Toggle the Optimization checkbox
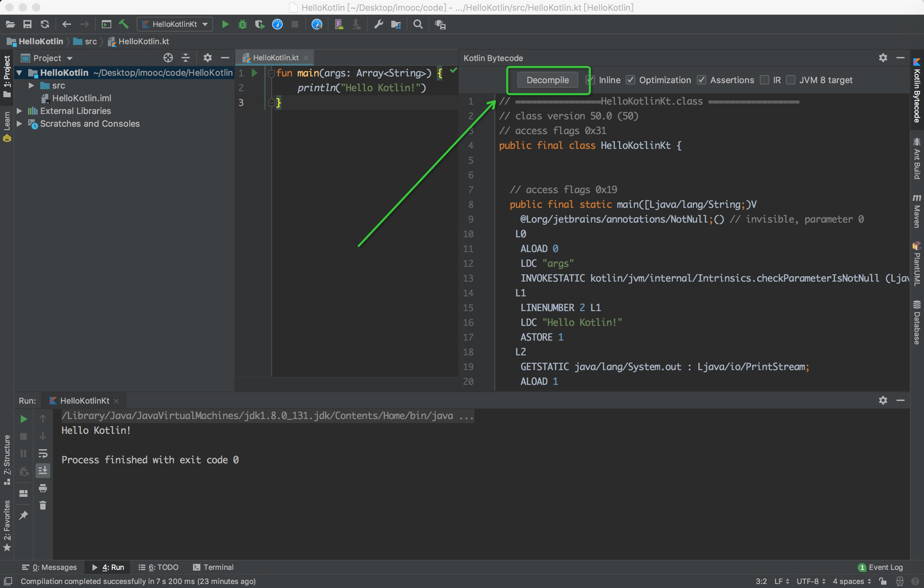924x588 pixels. click(631, 80)
